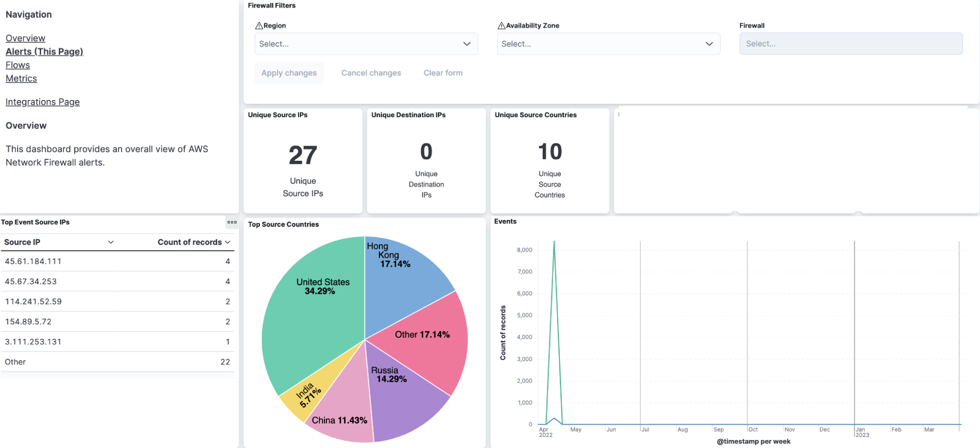Open the Top Event Source IPs panel options menu
This screenshot has height=448, width=980.
pos(232,222)
